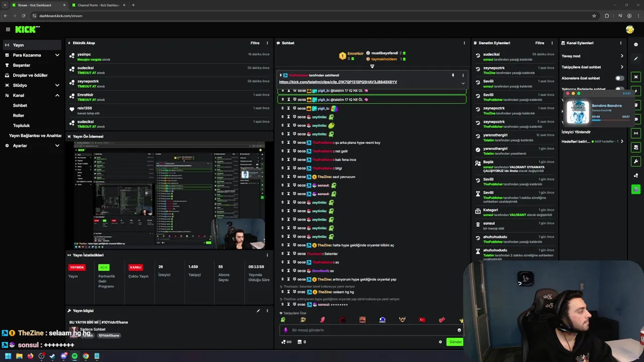Open Yayın Bağlantısı ve Anahtarı
The height and width of the screenshot is (362, 644).
[x=35, y=135]
